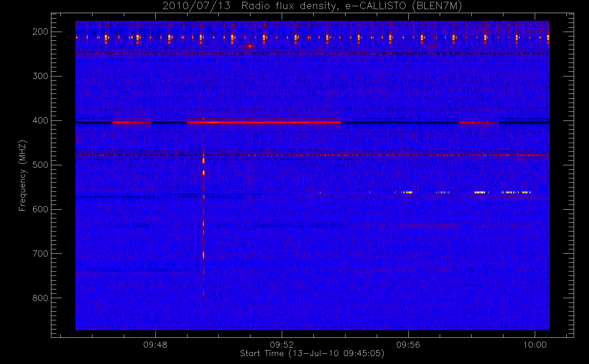589x364 pixels.
Task: Click the '800' frequency tick label
Action: click(40, 298)
